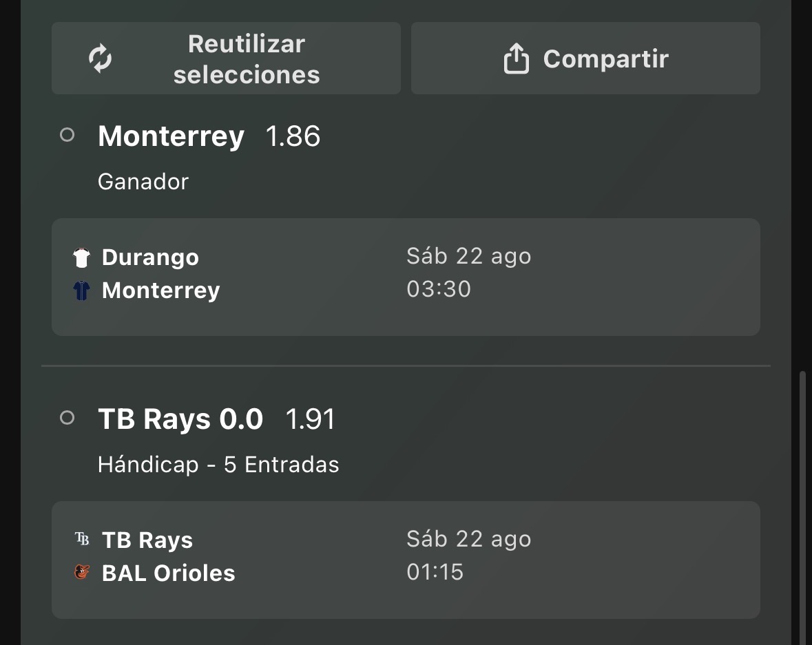
Task: Click the share upload icon
Action: tap(517, 58)
